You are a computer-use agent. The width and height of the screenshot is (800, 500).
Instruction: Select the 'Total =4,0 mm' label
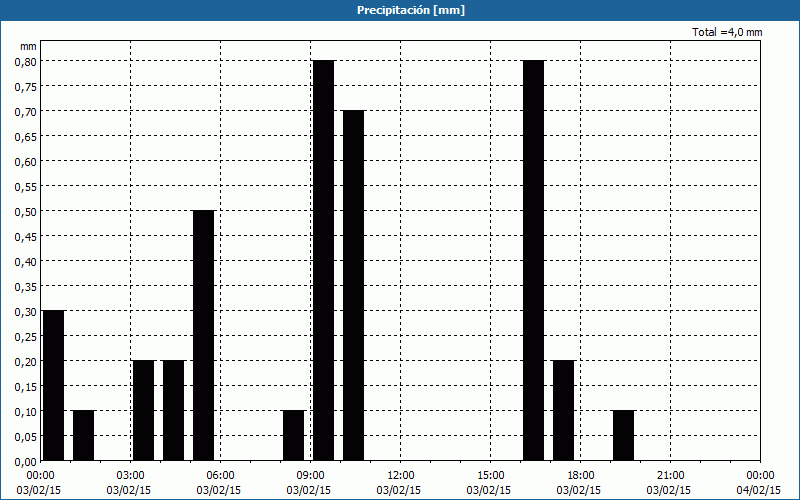[727, 32]
